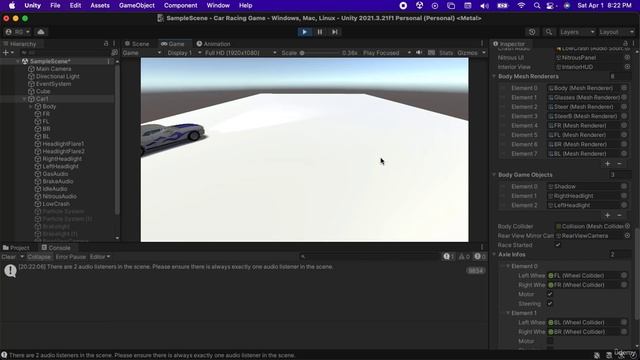
Task: Pick object for Interior View field
Action: (627, 67)
